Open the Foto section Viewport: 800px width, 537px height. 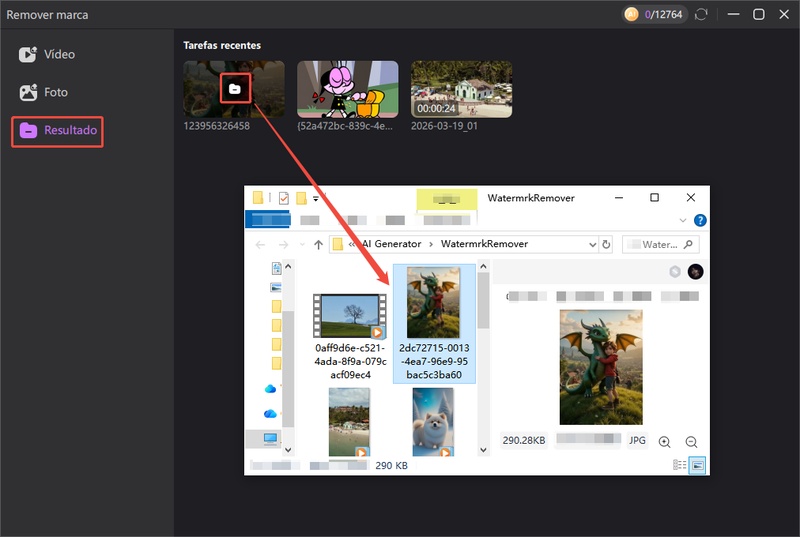55,92
